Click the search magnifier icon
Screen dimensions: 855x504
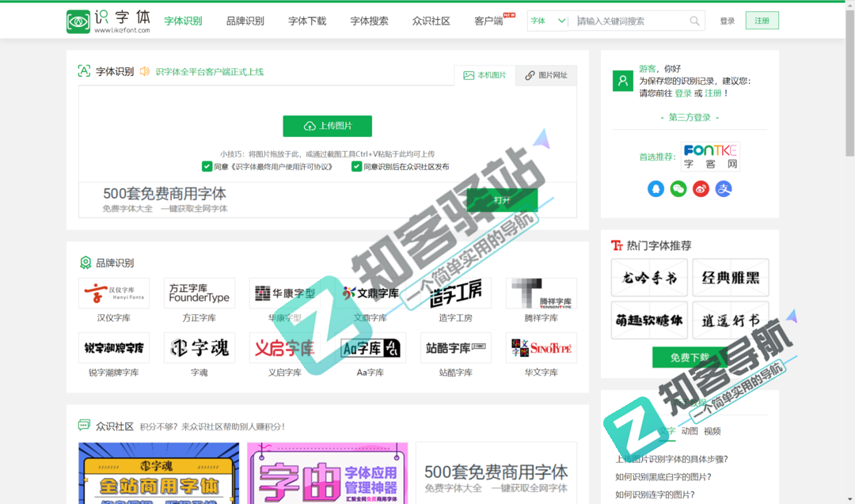(x=695, y=21)
